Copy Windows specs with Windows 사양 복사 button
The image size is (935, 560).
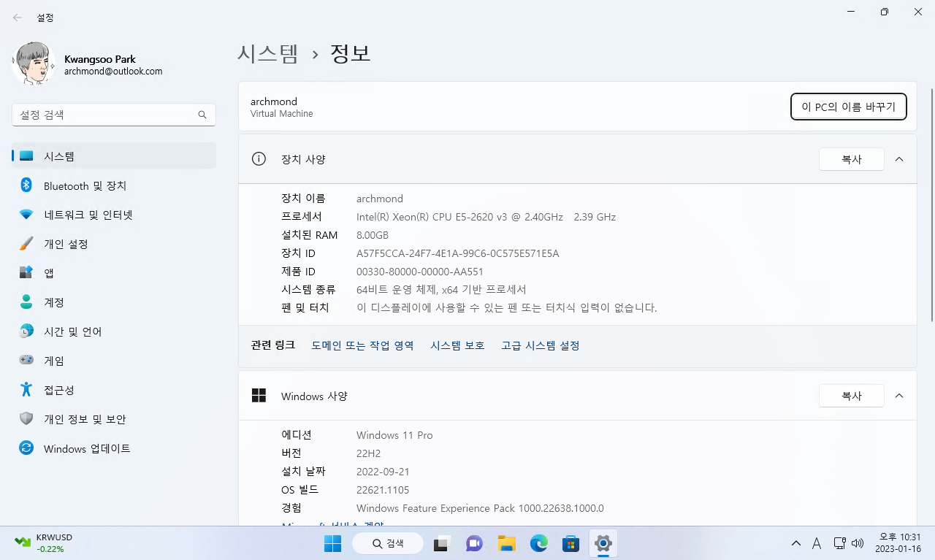[x=852, y=396]
